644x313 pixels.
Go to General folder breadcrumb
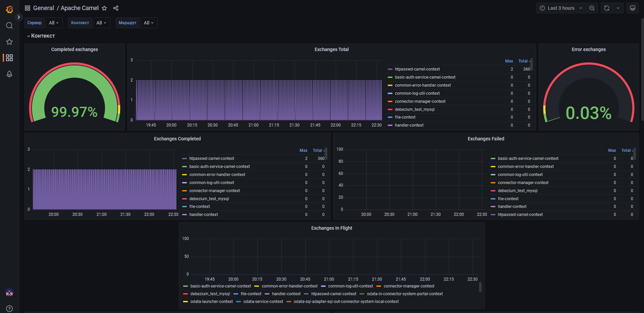pyautogui.click(x=43, y=8)
